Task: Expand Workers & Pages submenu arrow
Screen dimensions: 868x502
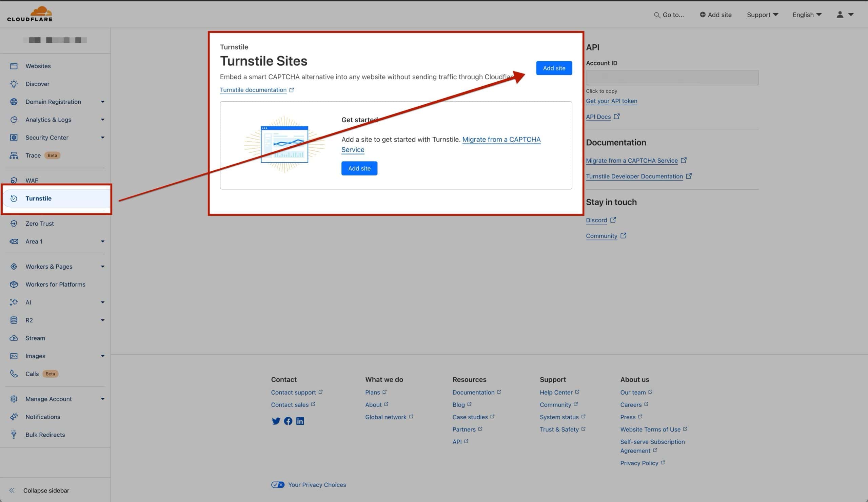Action: [103, 267]
